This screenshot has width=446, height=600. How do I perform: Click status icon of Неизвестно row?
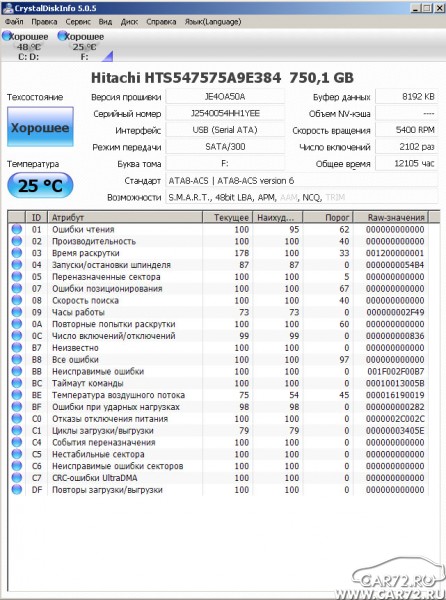click(x=16, y=348)
